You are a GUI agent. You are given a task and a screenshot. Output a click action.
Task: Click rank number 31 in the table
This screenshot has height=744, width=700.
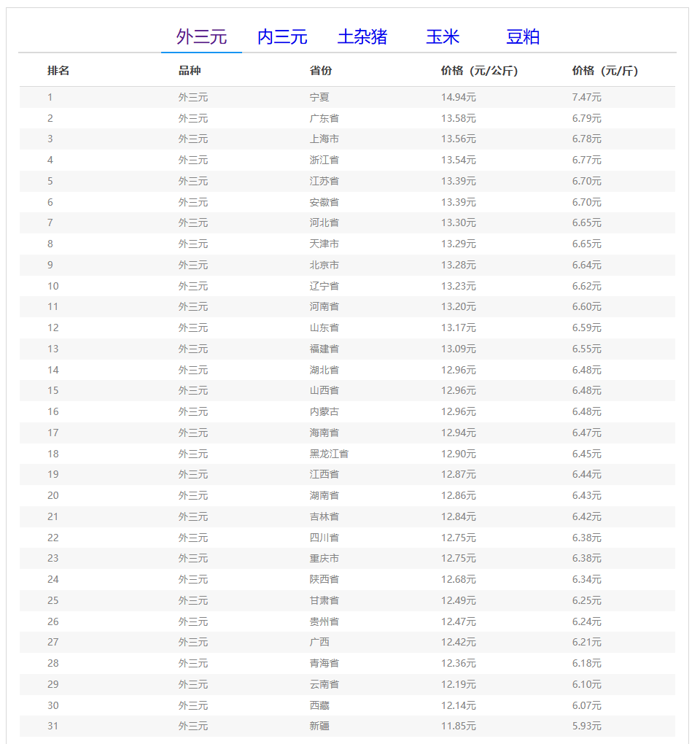pos(53,726)
